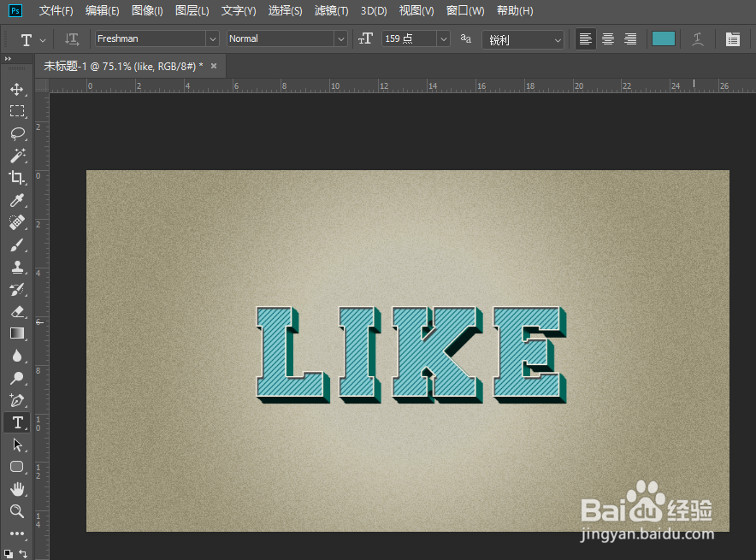756x560 pixels.
Task: Select the Zoom tool
Action: click(x=17, y=511)
